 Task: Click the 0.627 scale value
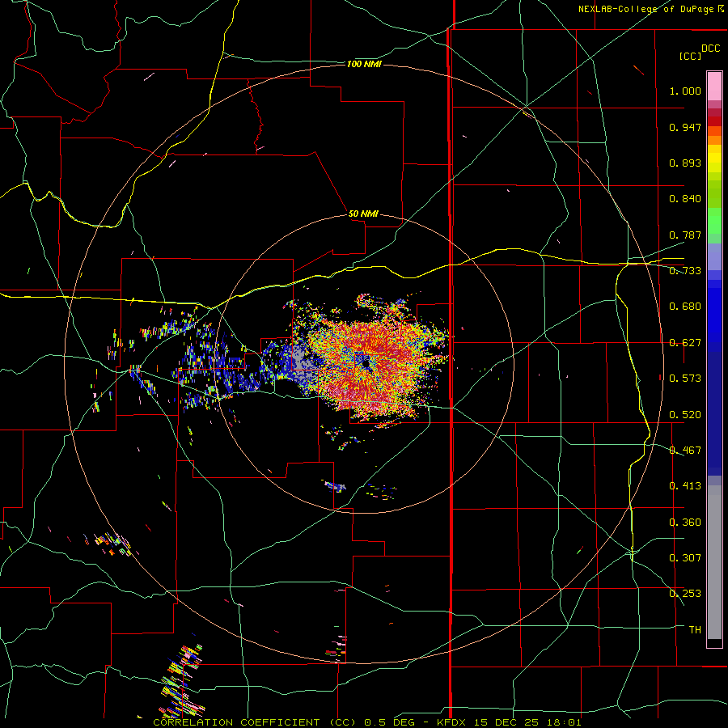(685, 343)
